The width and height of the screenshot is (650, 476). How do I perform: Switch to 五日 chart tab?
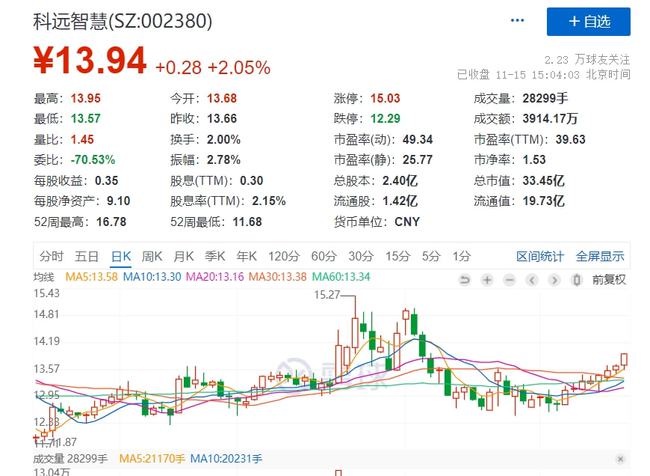pyautogui.click(x=87, y=256)
